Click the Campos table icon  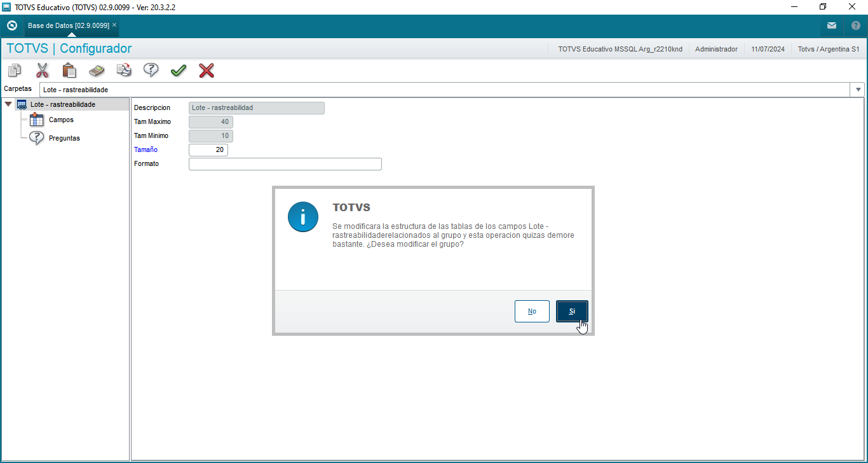click(37, 120)
